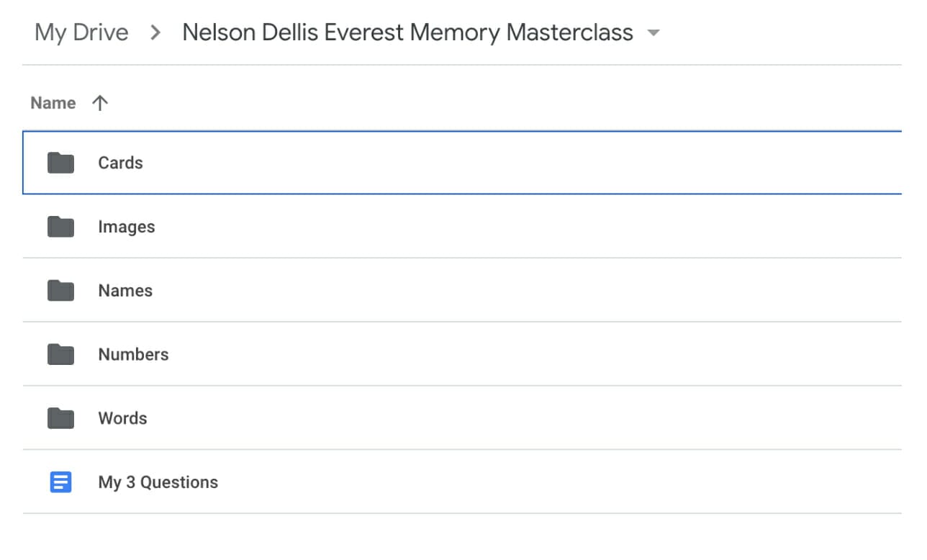927x560 pixels.
Task: Click the Images folder icon
Action: pos(60,226)
